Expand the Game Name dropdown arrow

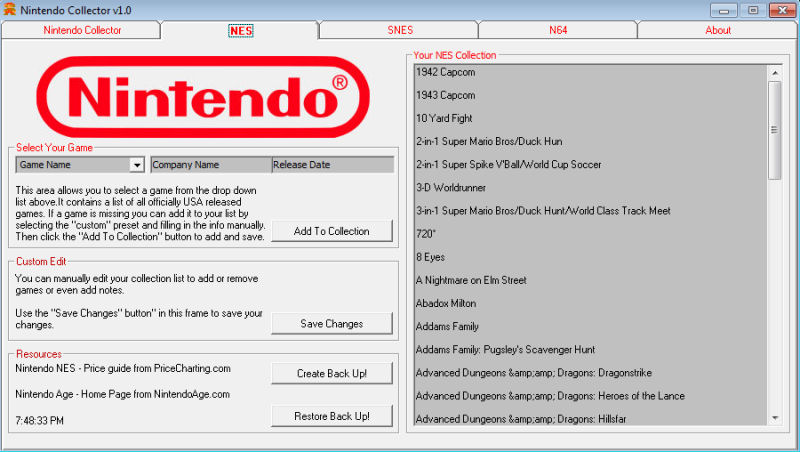[137, 165]
